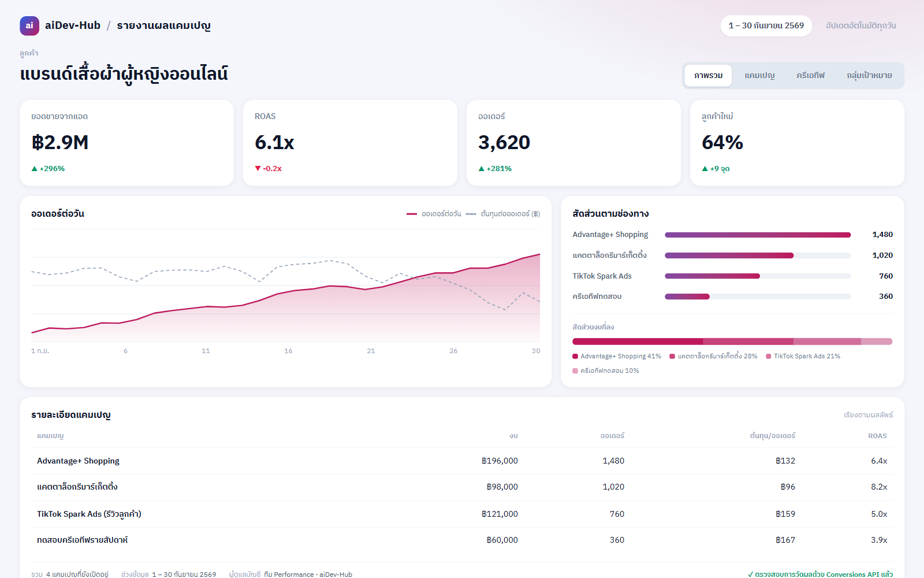924x578 pixels.
Task: Click the up arrow beside +281%
Action: click(x=482, y=169)
